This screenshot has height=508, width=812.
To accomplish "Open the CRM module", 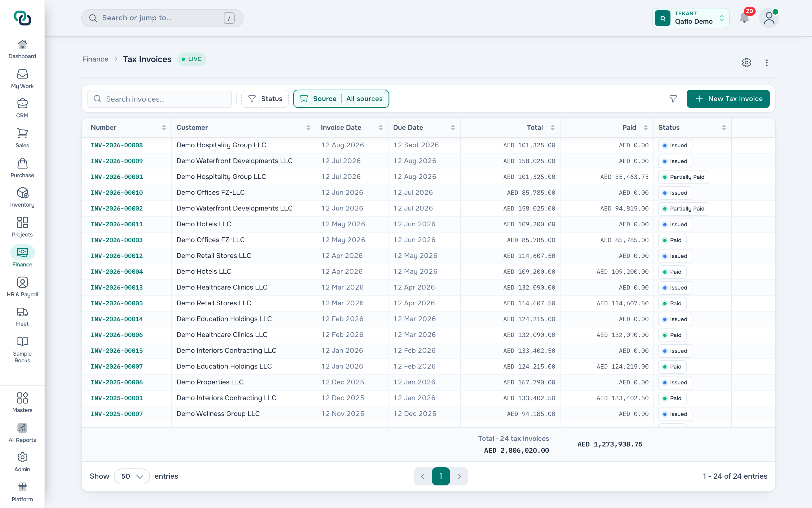I will point(22,108).
